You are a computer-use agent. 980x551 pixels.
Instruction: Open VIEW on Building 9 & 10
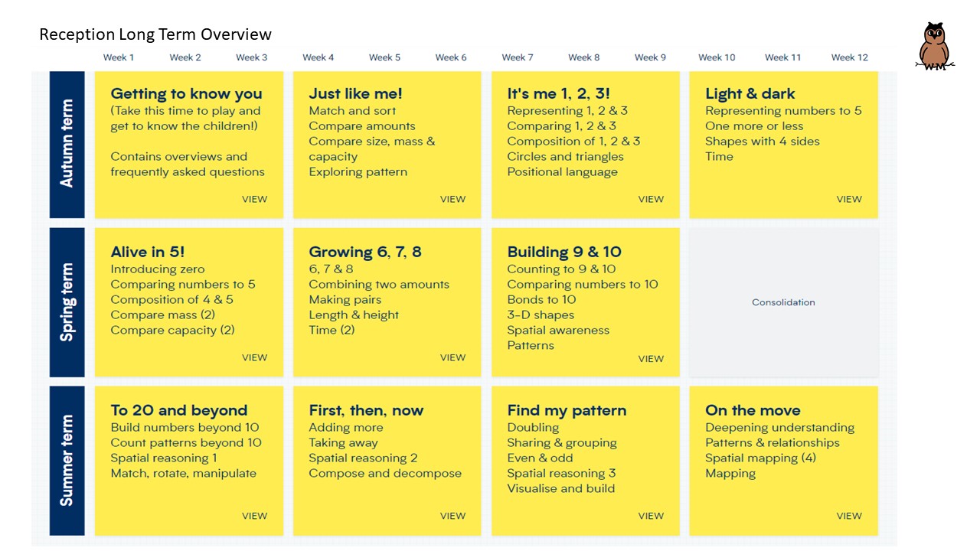click(x=651, y=358)
